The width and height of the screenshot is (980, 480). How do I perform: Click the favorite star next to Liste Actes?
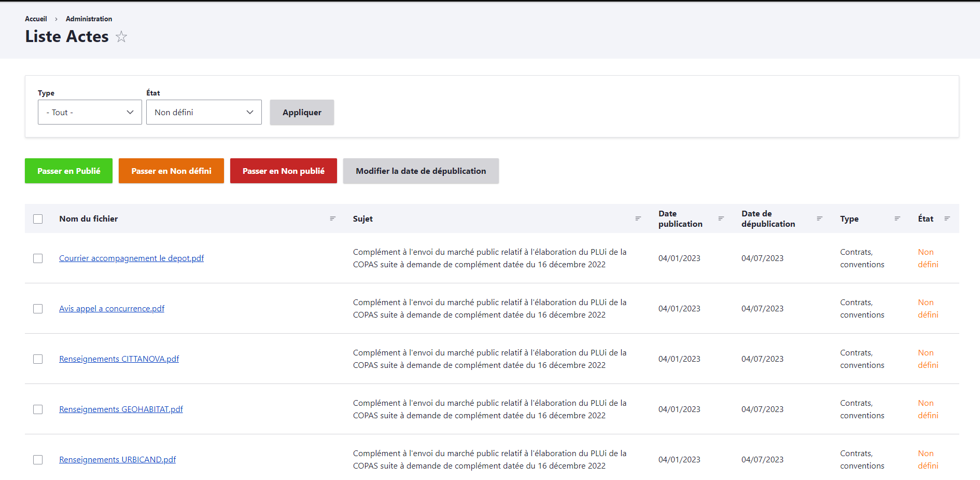pos(121,37)
